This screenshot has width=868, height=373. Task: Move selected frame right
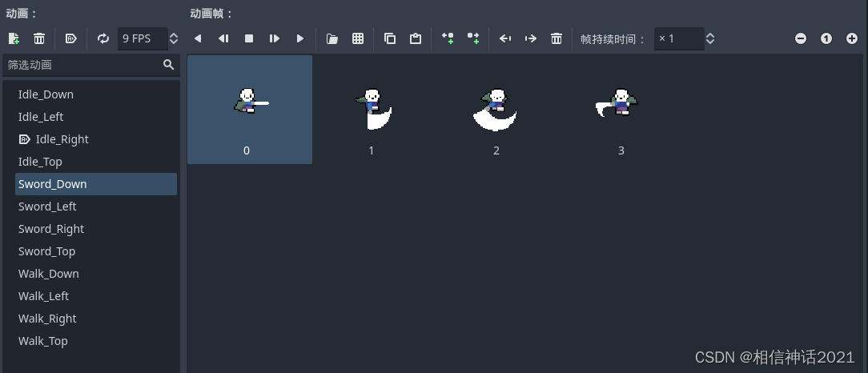pyautogui.click(x=531, y=38)
